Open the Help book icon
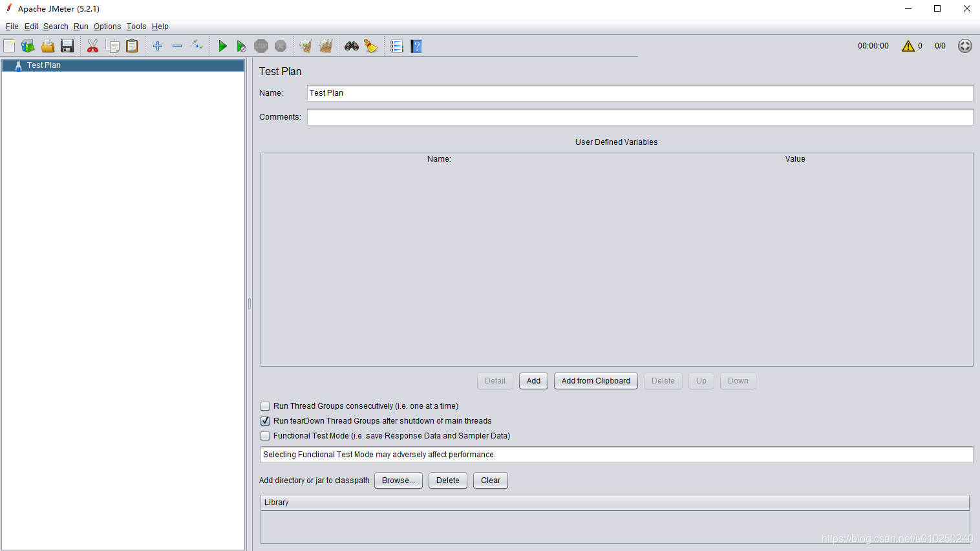 pyautogui.click(x=416, y=46)
